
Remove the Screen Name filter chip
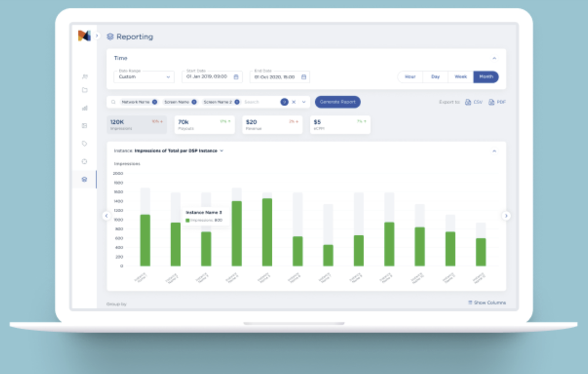pos(194,102)
